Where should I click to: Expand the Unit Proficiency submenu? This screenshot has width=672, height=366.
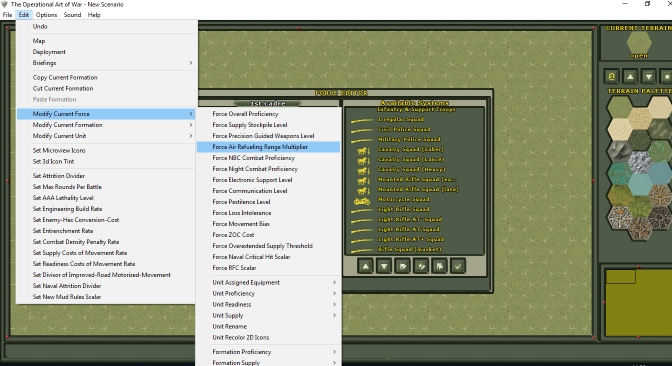coord(269,294)
